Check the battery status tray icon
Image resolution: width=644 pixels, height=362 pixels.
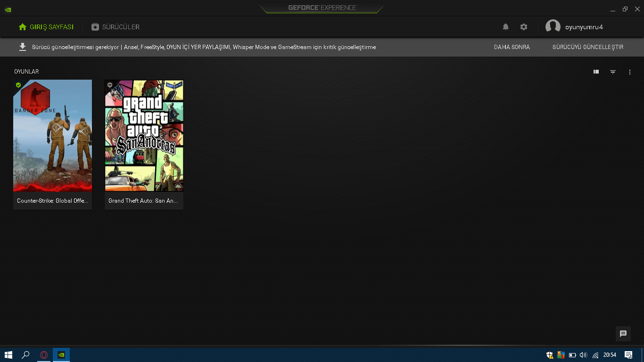point(572,355)
